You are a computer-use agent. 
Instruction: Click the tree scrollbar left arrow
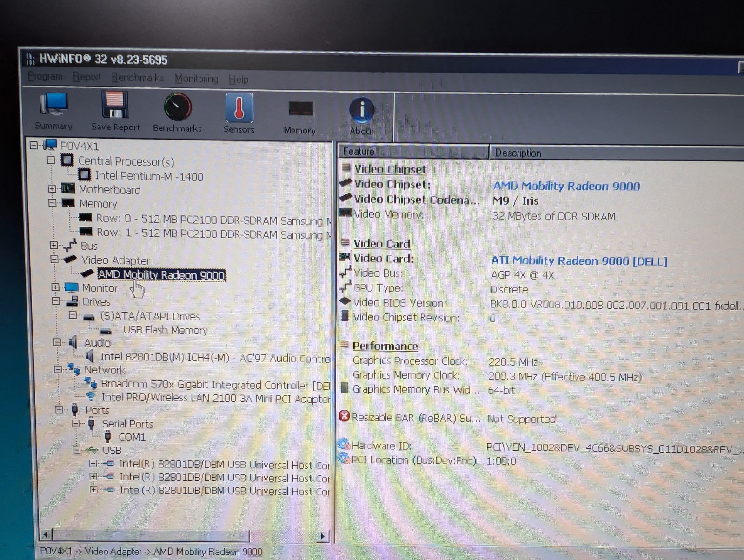[46, 534]
